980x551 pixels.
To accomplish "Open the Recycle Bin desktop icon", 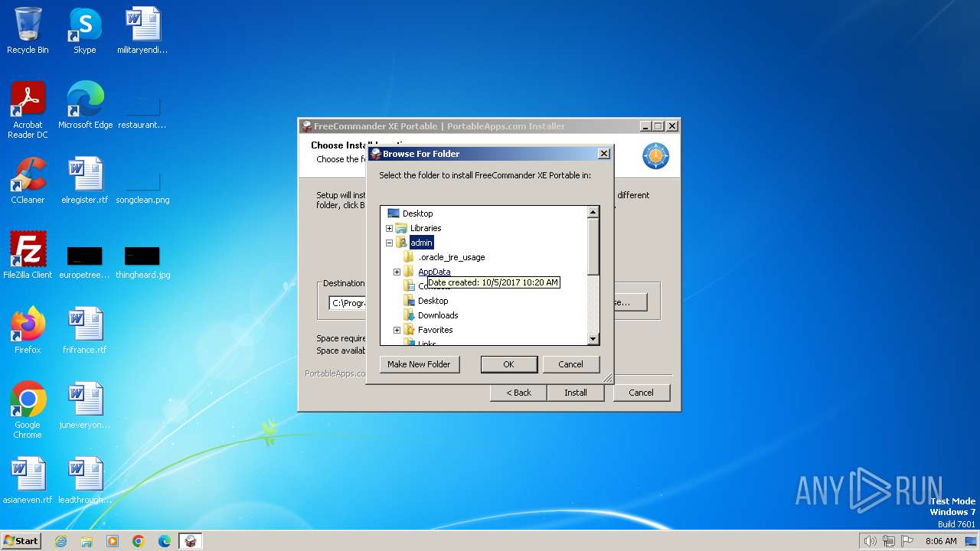I will click(28, 31).
